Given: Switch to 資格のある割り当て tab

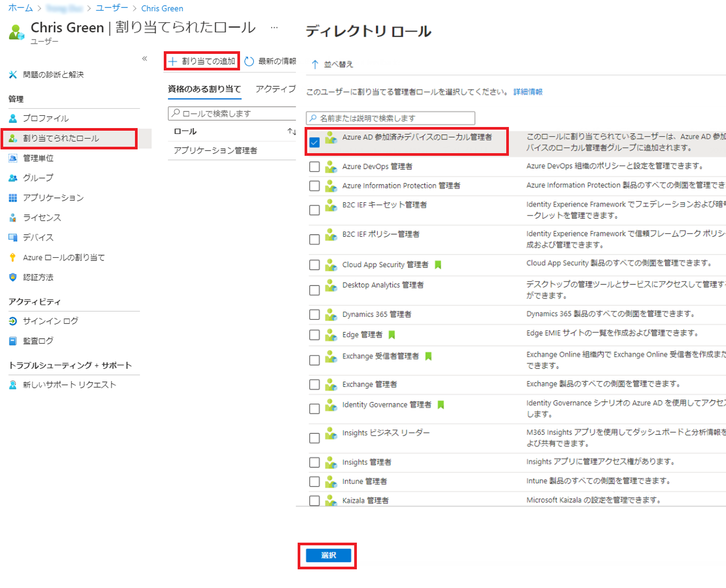Looking at the screenshot, I should 204,89.
